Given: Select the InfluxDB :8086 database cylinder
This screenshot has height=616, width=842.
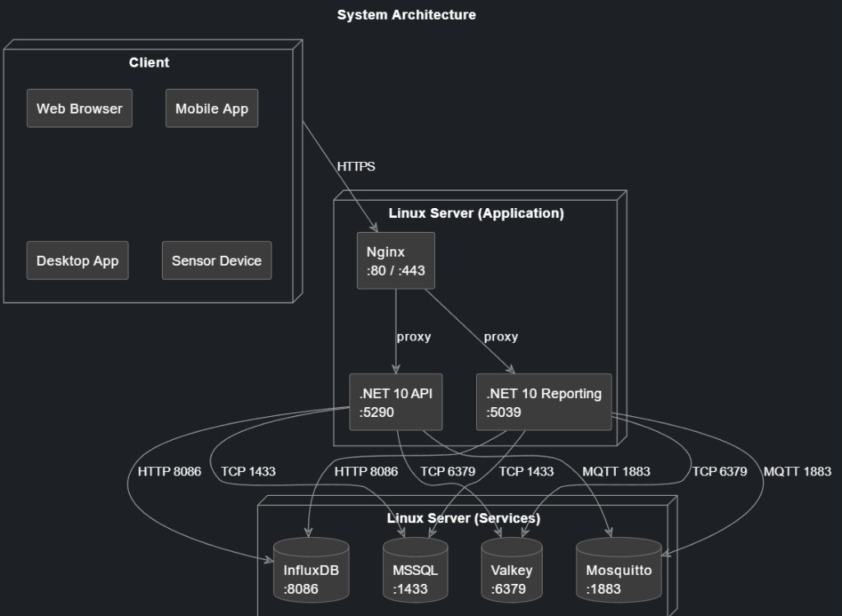Looking at the screenshot, I should pyautogui.click(x=311, y=570).
